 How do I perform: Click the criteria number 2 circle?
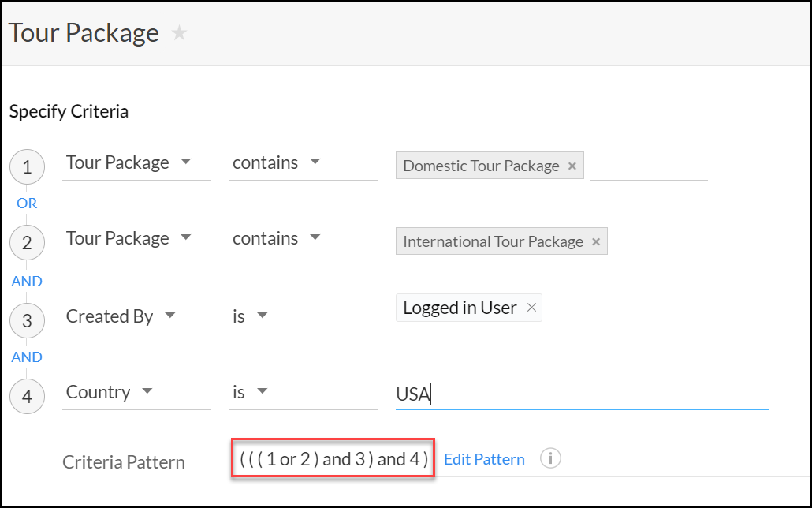tap(27, 243)
